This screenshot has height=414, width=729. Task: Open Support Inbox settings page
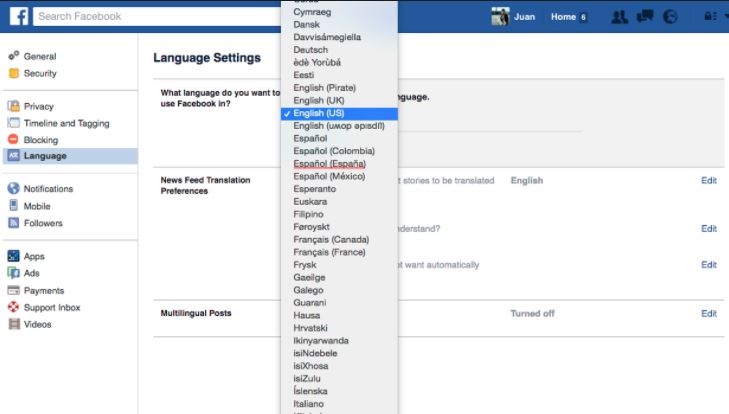(x=52, y=307)
